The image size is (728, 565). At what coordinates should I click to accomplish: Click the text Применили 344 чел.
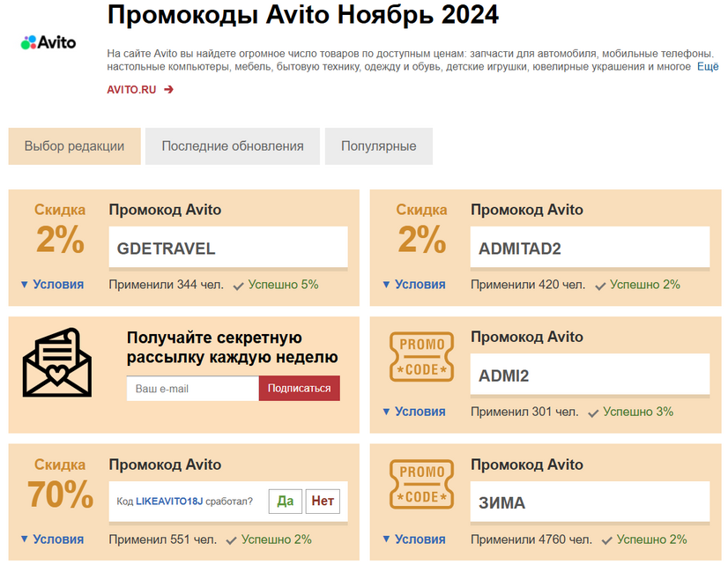[167, 285]
